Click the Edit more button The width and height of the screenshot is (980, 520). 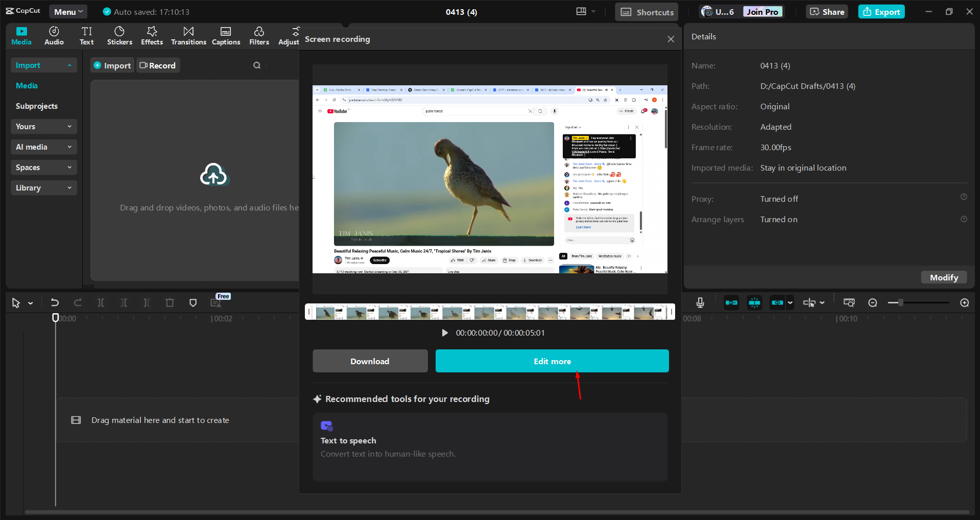tap(552, 361)
